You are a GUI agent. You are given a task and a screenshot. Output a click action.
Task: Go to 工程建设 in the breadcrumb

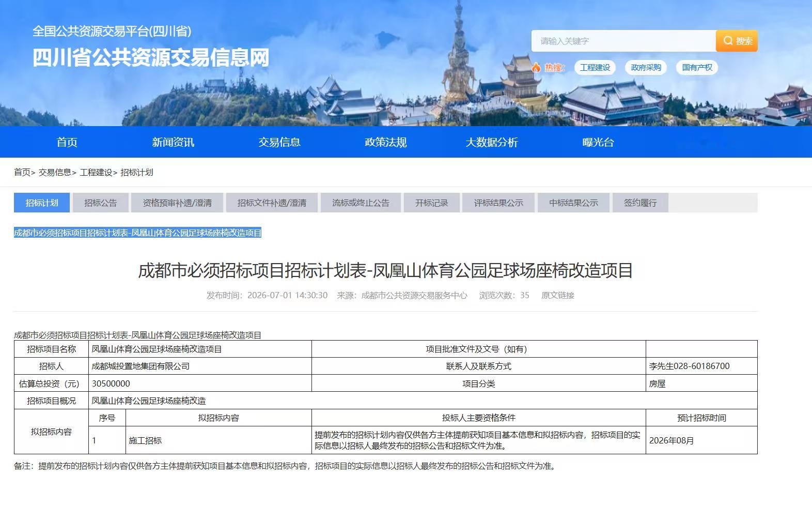[x=96, y=172]
